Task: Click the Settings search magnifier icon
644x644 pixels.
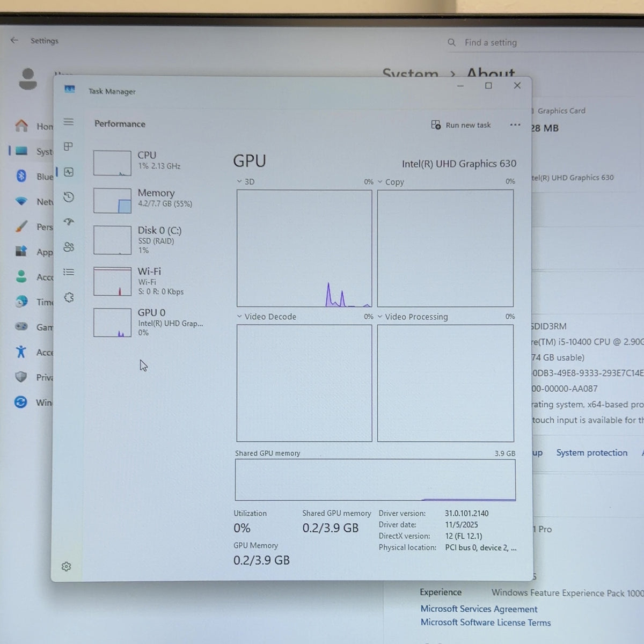Action: tap(452, 42)
